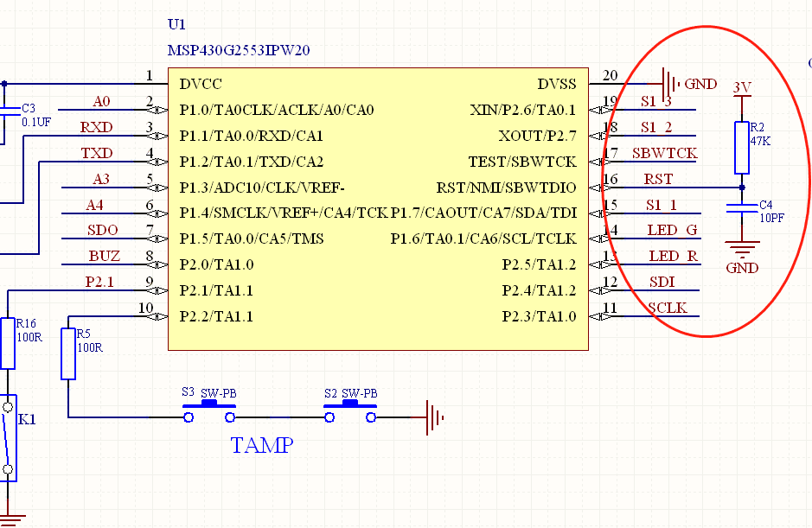Click the A0 net label
This screenshot has height=528, width=812.
click(101, 101)
